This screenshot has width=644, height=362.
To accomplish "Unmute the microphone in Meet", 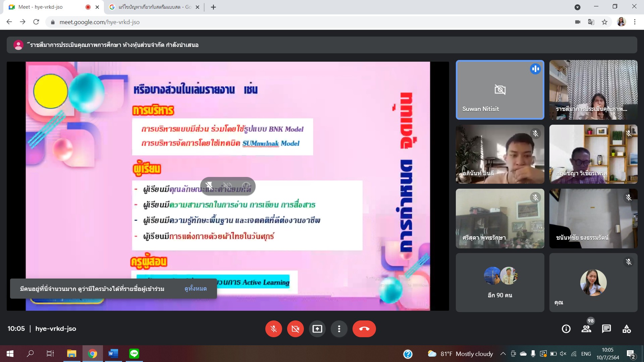I will 274,329.
